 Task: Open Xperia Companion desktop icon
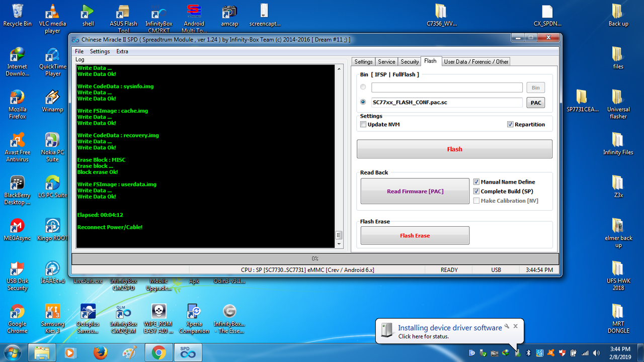[x=194, y=318]
